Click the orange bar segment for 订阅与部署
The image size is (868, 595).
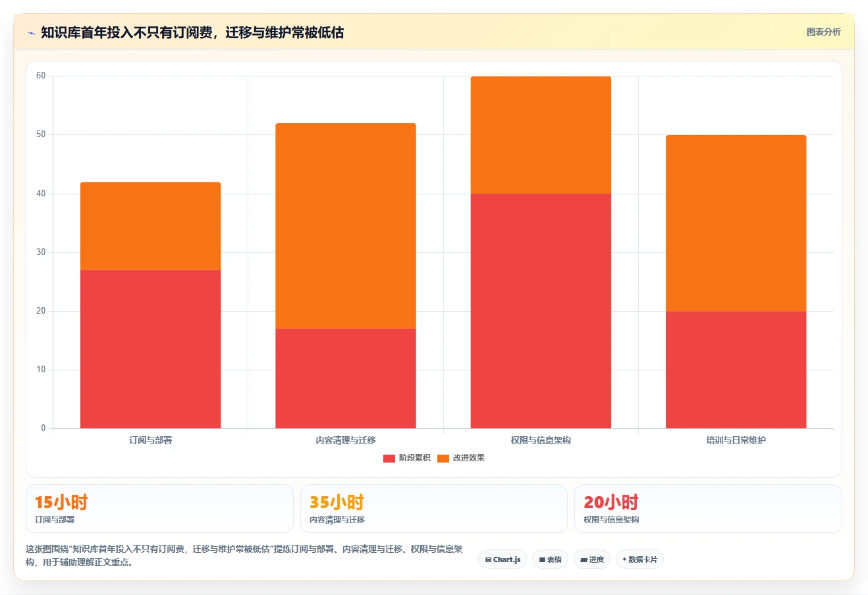point(151,226)
